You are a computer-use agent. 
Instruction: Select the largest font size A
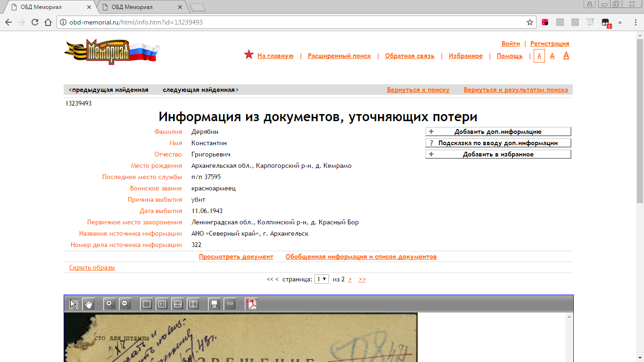(566, 55)
